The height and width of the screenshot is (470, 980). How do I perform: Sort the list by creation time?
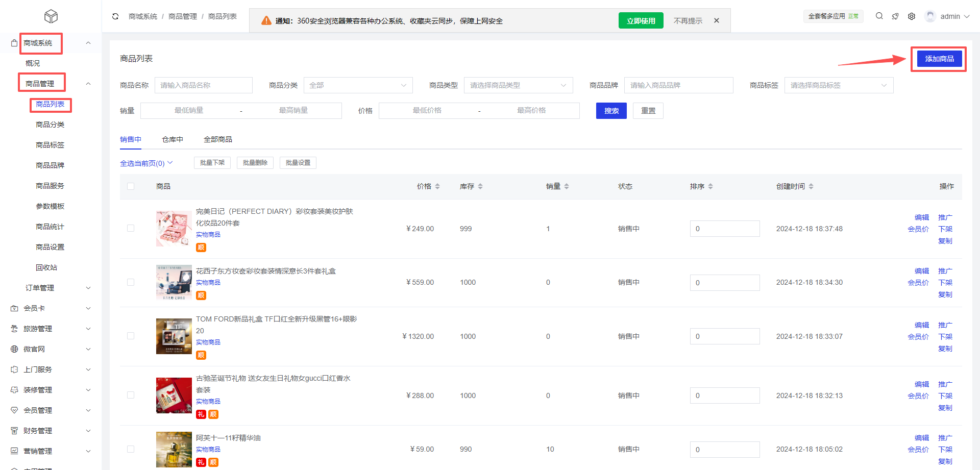click(x=811, y=187)
